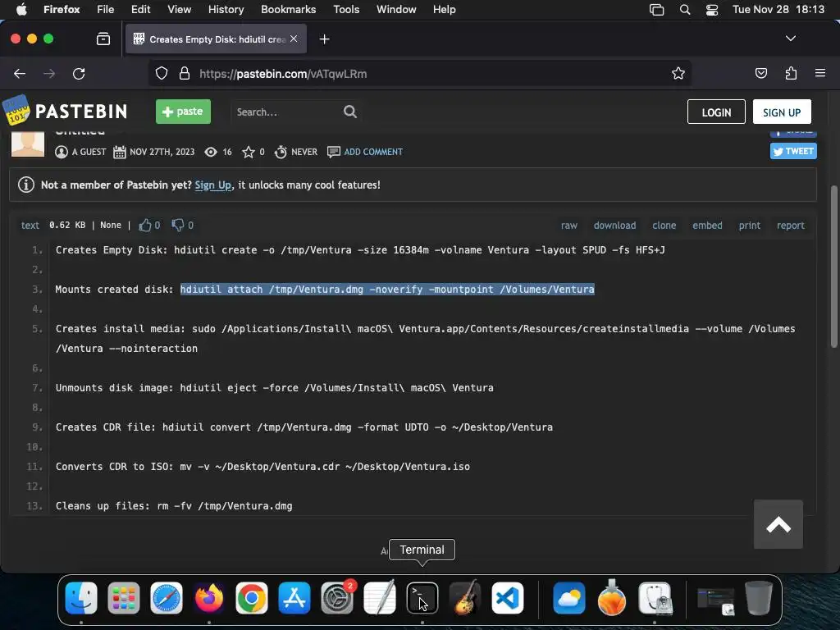Screen dimensions: 840x630
Task: Click the LOGIN button
Action: pos(716,112)
